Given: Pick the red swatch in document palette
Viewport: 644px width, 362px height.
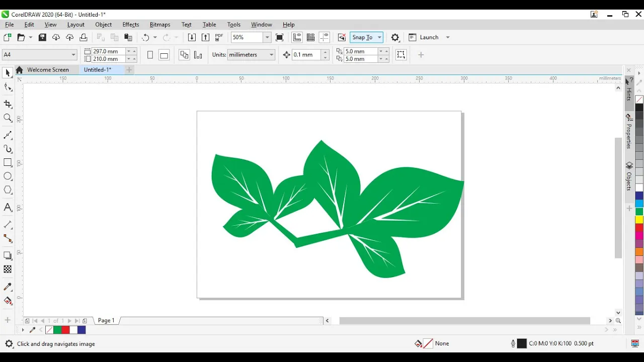Looking at the screenshot, I should click(x=65, y=330).
